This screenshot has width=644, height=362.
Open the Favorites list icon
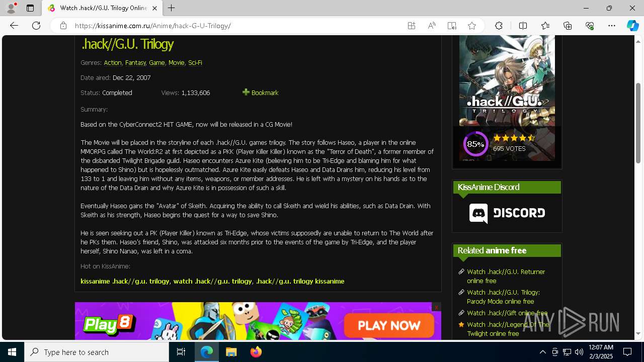click(x=545, y=26)
